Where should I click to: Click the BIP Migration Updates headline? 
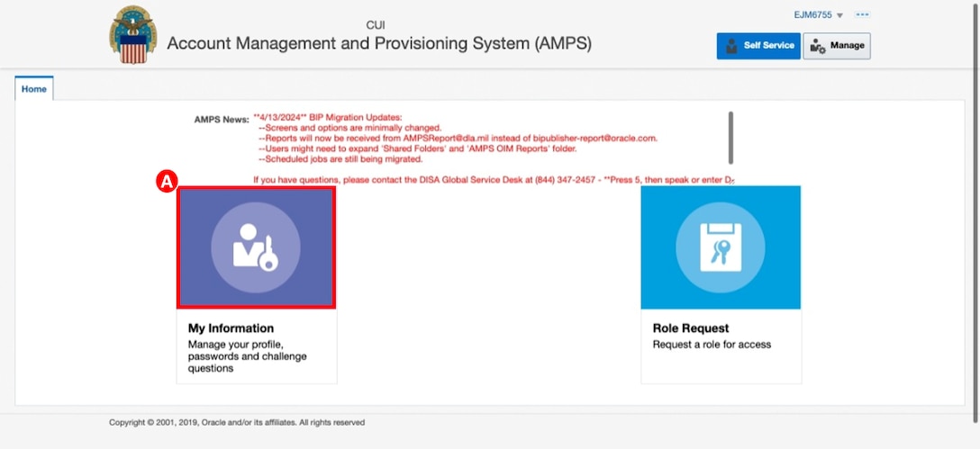coord(328,117)
